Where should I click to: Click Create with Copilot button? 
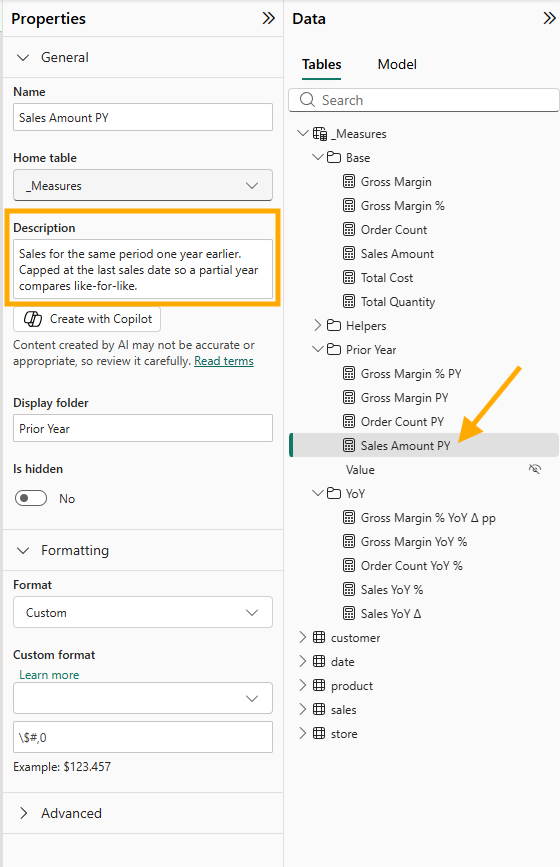[x=87, y=319]
